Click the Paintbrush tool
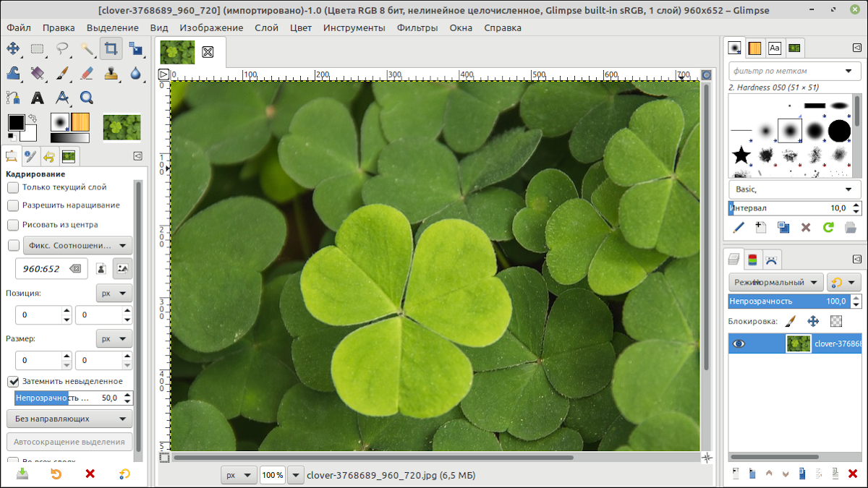 (x=62, y=73)
